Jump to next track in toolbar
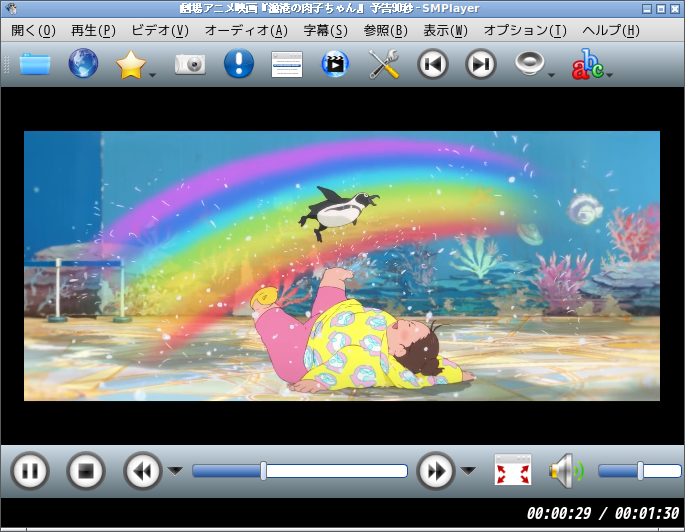 [481, 64]
